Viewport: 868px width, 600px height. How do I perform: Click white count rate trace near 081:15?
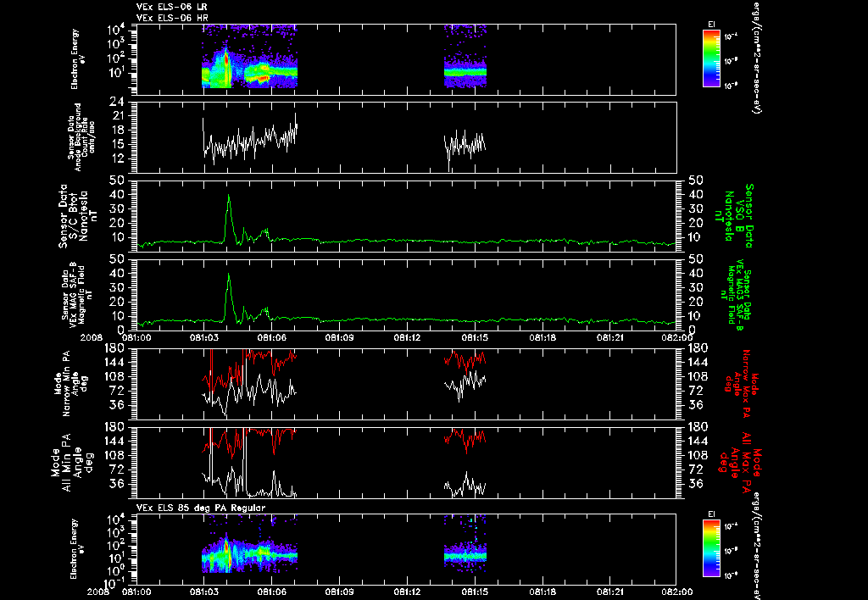[x=465, y=145]
